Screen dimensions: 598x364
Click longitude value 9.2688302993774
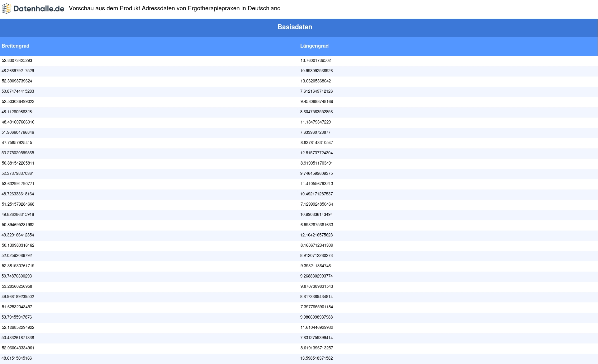click(x=316, y=276)
